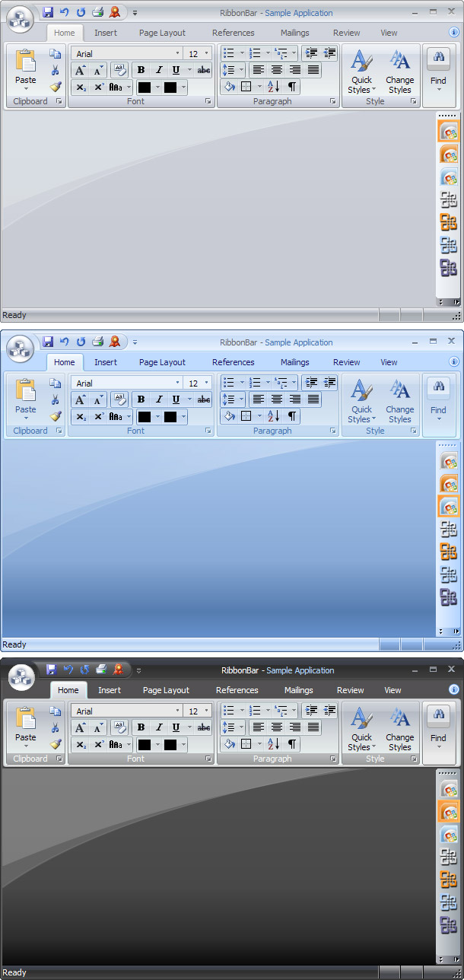The width and height of the screenshot is (464, 980).
Task: Toggle Superscript in the black-themed window
Action: (x=99, y=744)
